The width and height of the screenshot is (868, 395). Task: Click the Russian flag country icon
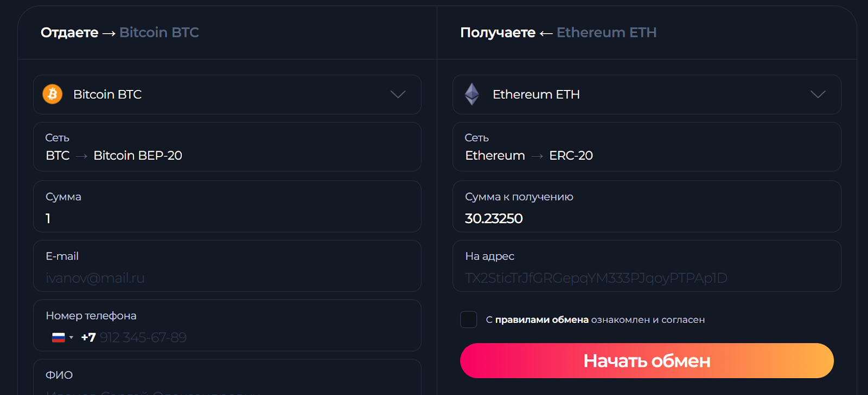[59, 338]
